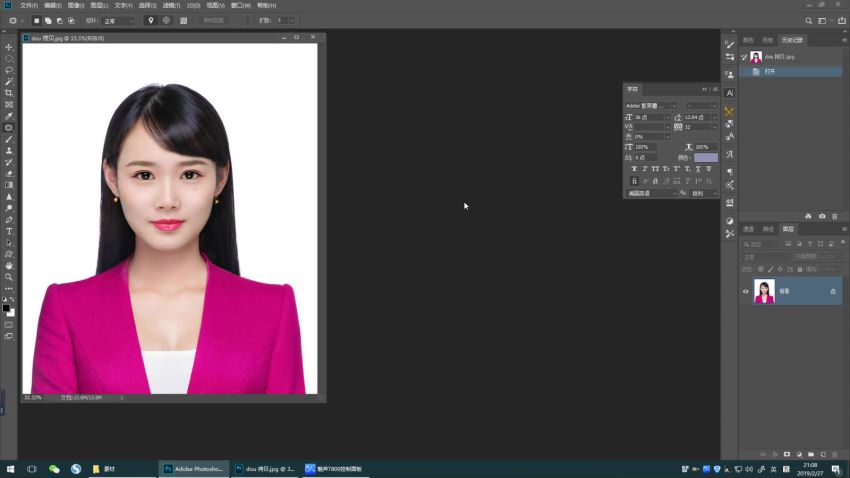Screen dimensions: 850x478
Task: Open Windows Start menu
Action: 10,469
